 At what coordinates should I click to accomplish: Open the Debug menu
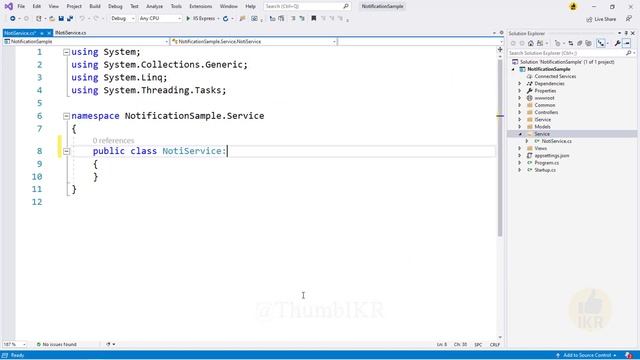tap(115, 6)
